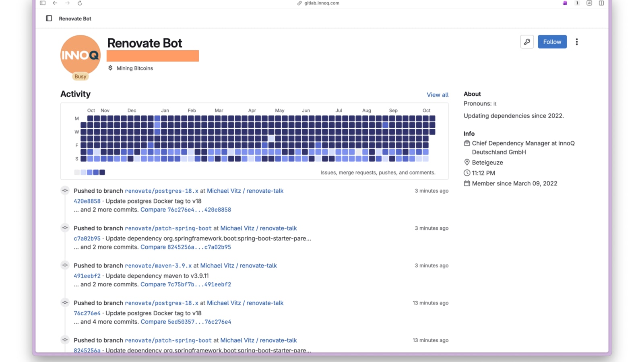Click the briefcase icon next to Chief Dependency Manager
Viewport: 644px width, 362px height.
[x=467, y=143]
